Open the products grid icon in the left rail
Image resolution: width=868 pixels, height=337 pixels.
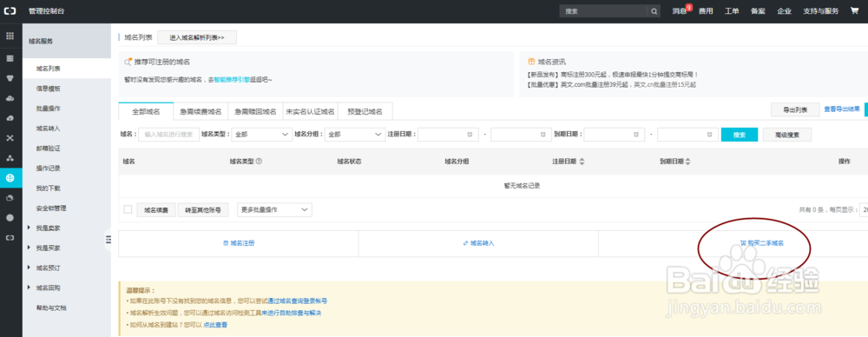pos(10,36)
